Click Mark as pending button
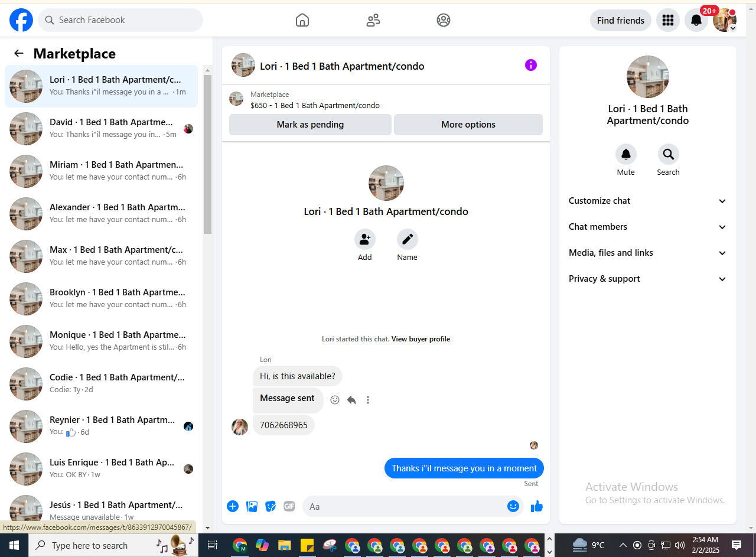The height and width of the screenshot is (557, 756). pos(310,125)
